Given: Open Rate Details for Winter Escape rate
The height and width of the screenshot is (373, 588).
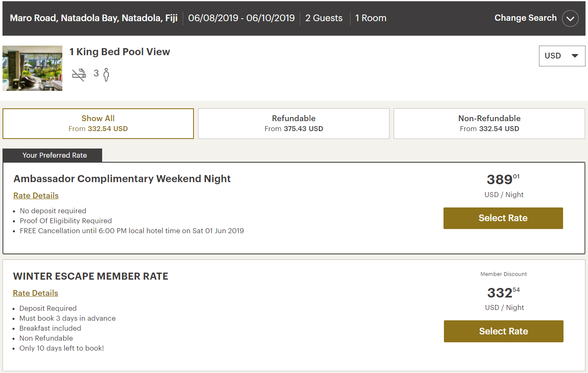Looking at the screenshot, I should point(35,293).
